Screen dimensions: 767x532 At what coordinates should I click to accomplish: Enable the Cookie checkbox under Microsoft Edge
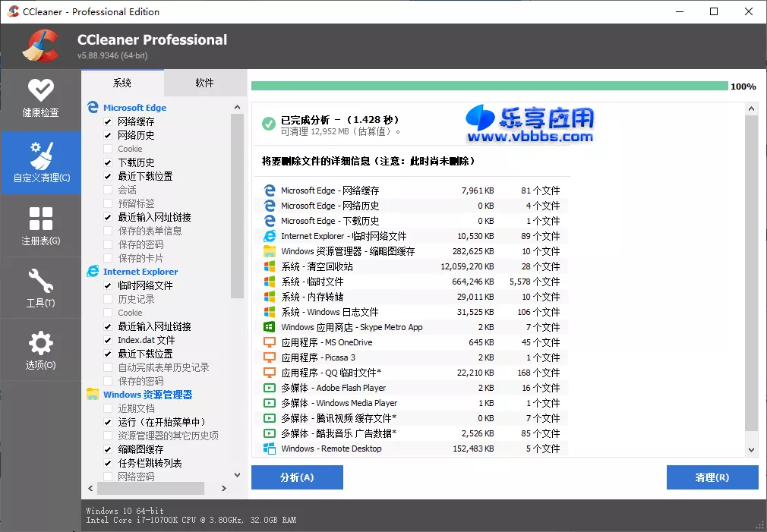(108, 148)
